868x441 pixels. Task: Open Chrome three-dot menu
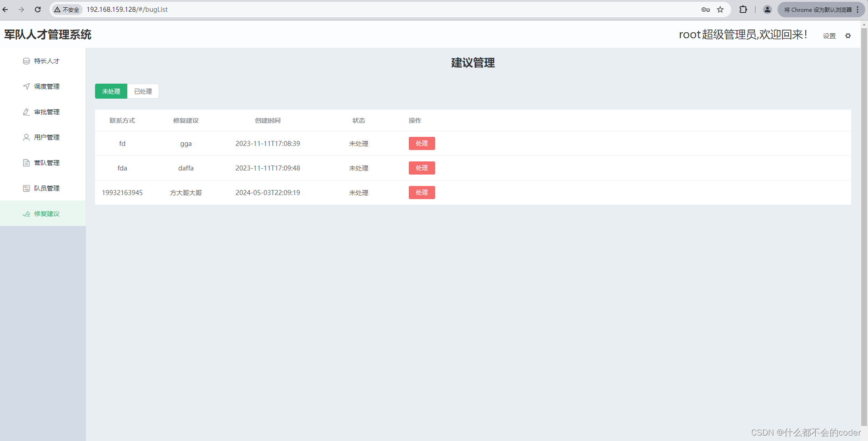(858, 10)
